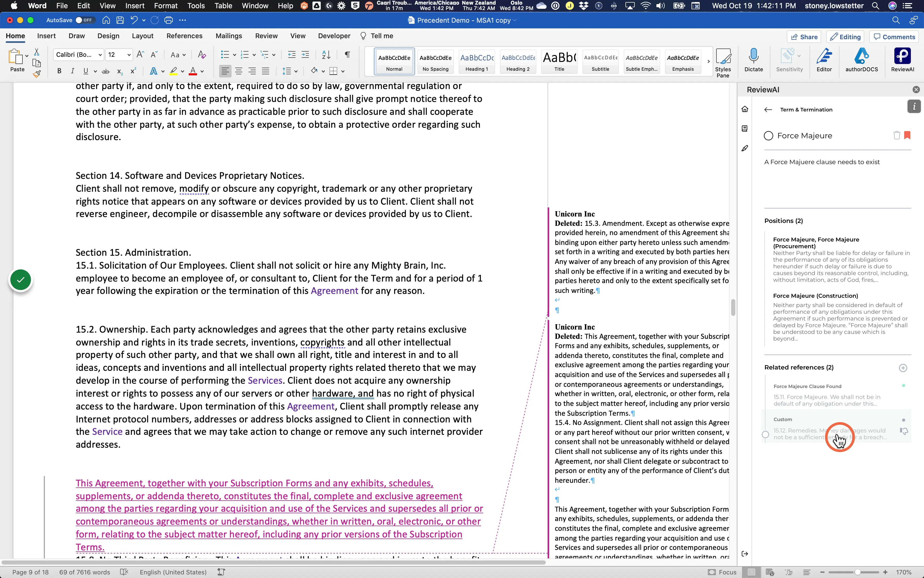The width and height of the screenshot is (924, 578).
Task: Start Dictate with the microphone icon
Action: point(753,60)
